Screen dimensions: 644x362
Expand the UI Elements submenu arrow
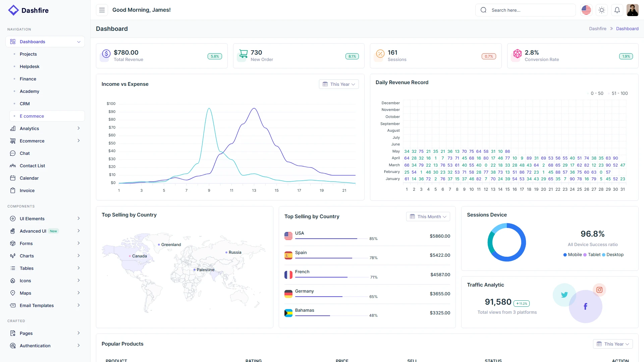pos(78,219)
